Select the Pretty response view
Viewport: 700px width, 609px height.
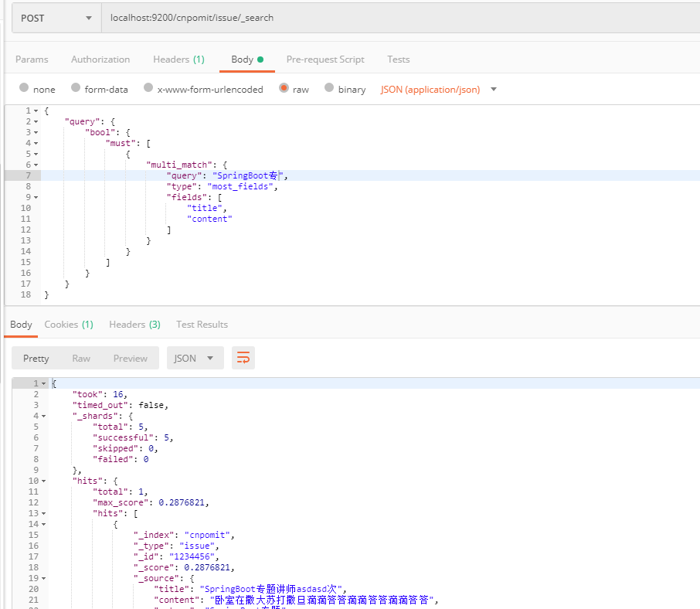pyautogui.click(x=36, y=359)
